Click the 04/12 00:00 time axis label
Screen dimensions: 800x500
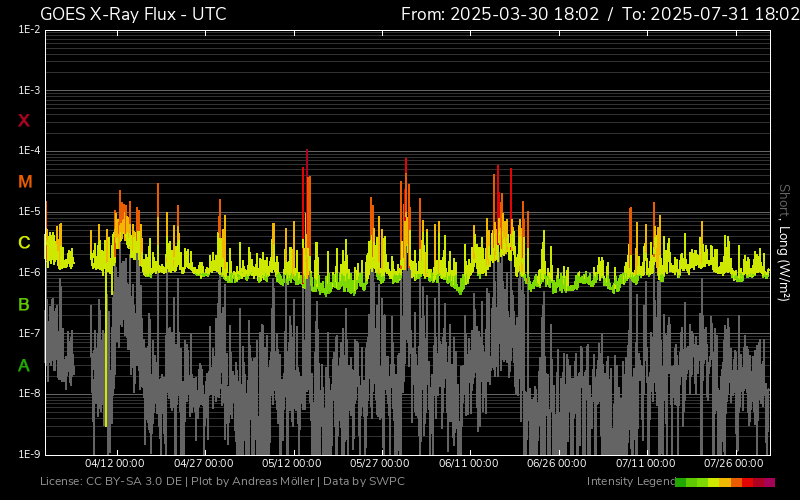[115, 464]
